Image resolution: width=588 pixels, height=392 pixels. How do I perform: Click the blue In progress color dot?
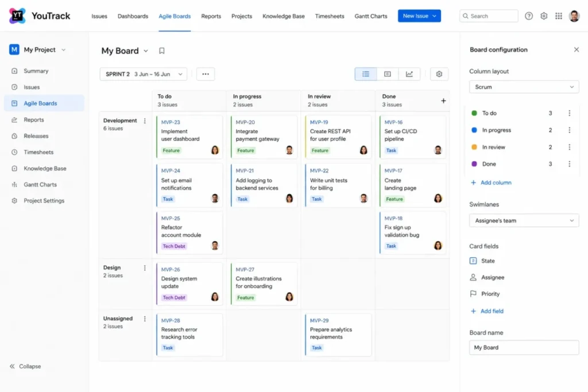coord(474,130)
